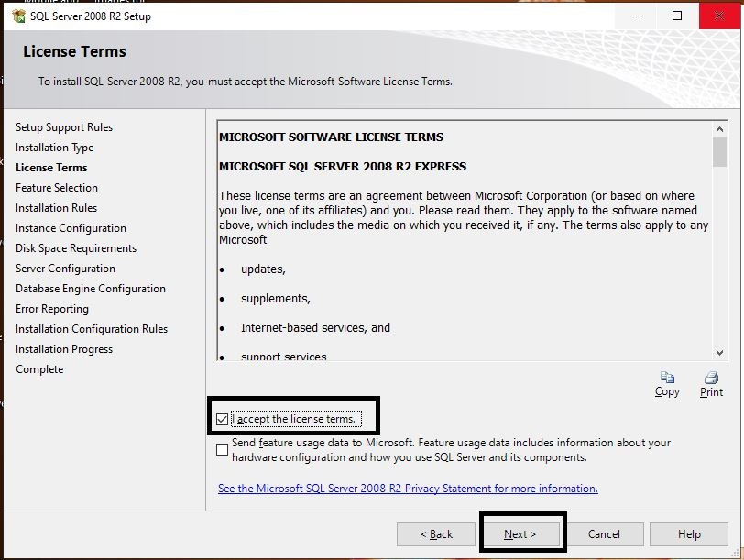Select Database Engine Configuration step

click(90, 289)
